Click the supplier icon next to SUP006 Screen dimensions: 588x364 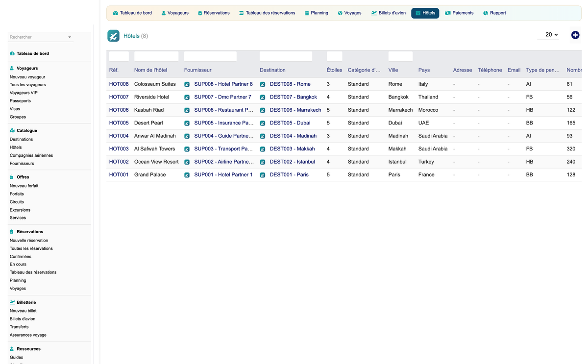pyautogui.click(x=187, y=110)
